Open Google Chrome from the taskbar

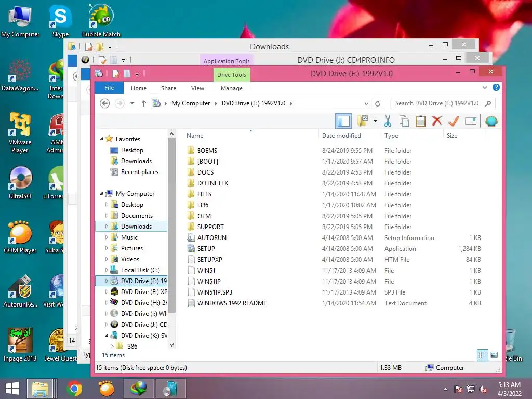74,389
